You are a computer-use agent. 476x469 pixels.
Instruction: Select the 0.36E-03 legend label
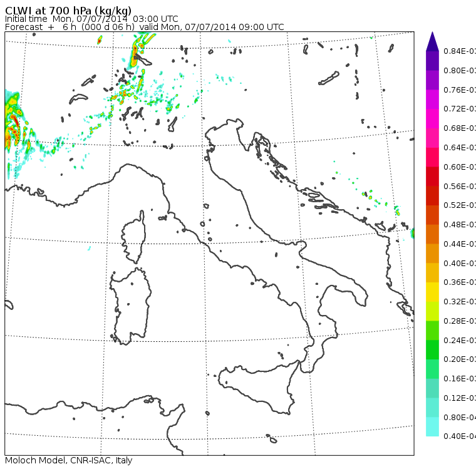tap(460, 282)
